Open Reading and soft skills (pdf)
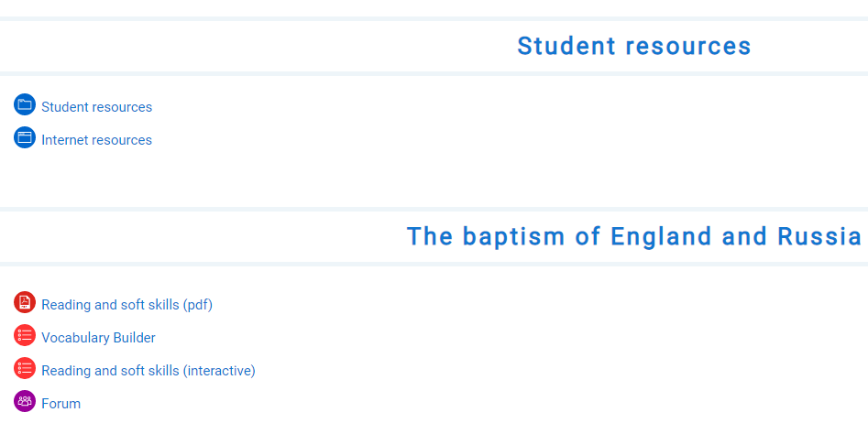 click(x=126, y=305)
